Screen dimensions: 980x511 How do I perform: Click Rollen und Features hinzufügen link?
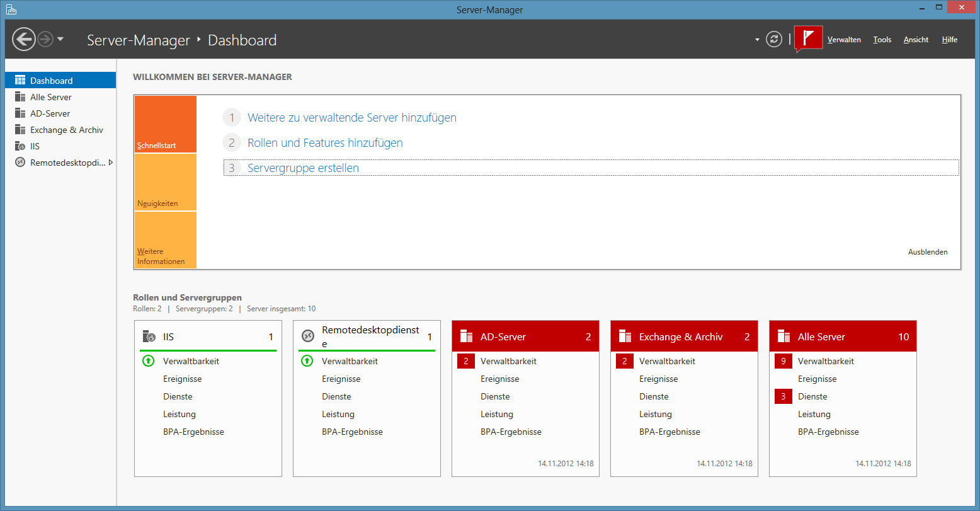coord(325,143)
